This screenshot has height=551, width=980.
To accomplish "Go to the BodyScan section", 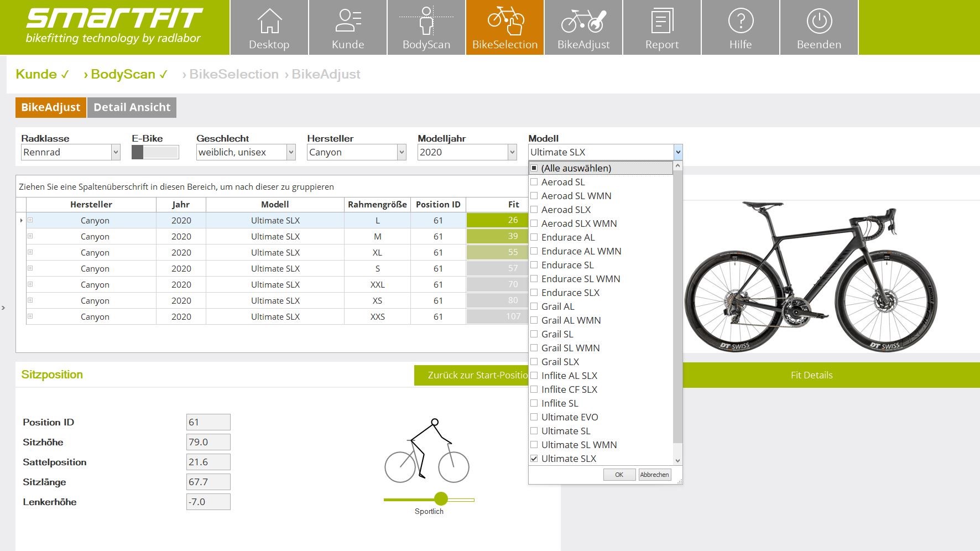I will click(426, 27).
